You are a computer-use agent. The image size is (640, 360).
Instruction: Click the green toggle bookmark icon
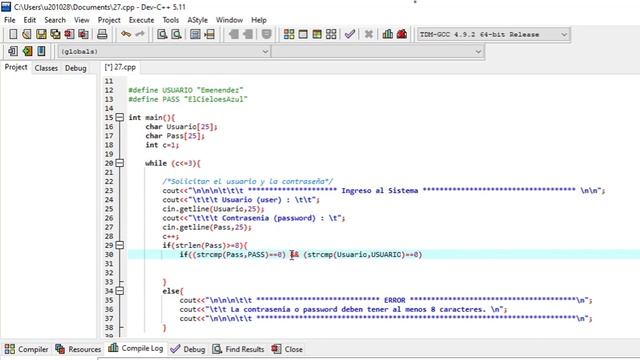point(27,51)
